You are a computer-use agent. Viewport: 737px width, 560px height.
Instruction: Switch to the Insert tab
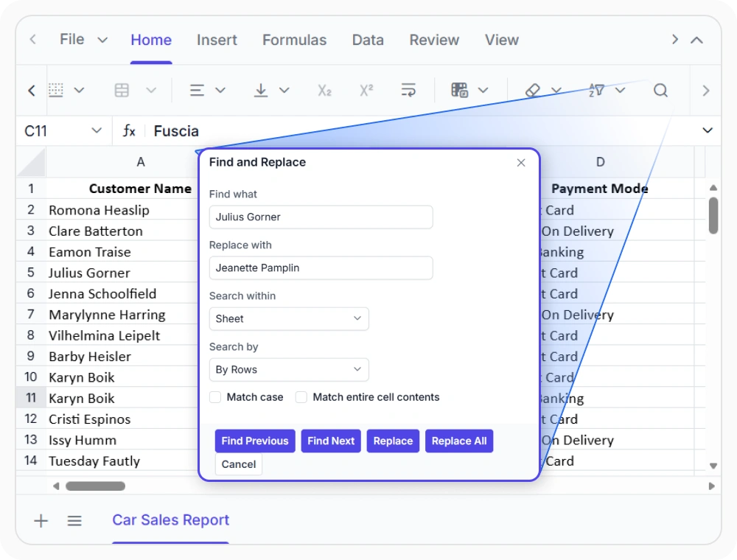click(x=217, y=40)
